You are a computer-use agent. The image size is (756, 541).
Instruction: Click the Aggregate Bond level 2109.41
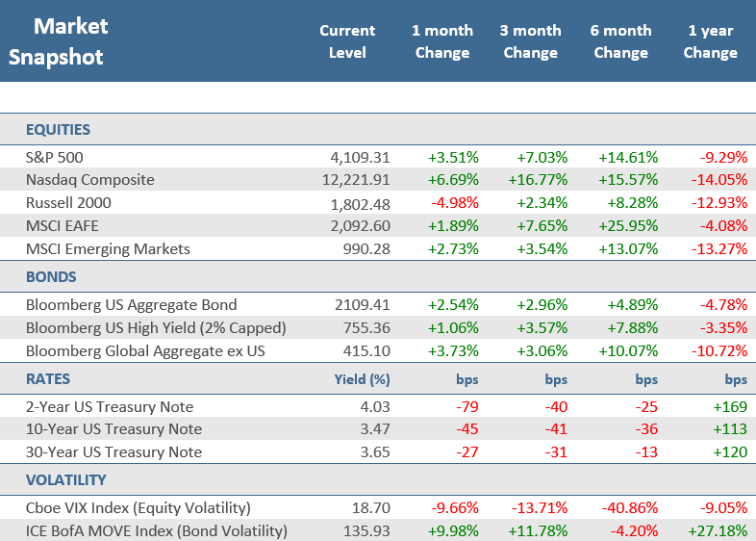(x=362, y=305)
